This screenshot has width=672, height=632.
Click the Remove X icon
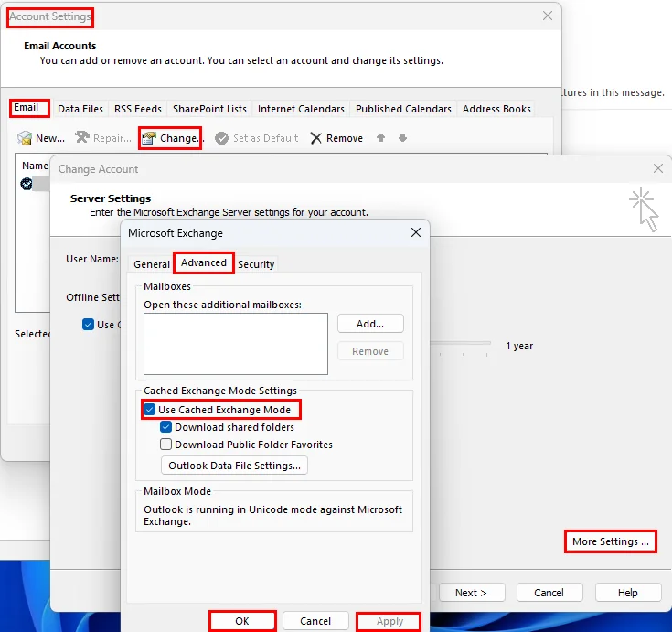point(315,138)
